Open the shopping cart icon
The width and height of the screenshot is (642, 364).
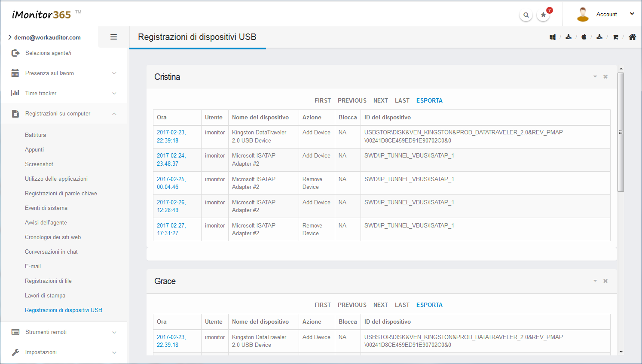pos(615,37)
